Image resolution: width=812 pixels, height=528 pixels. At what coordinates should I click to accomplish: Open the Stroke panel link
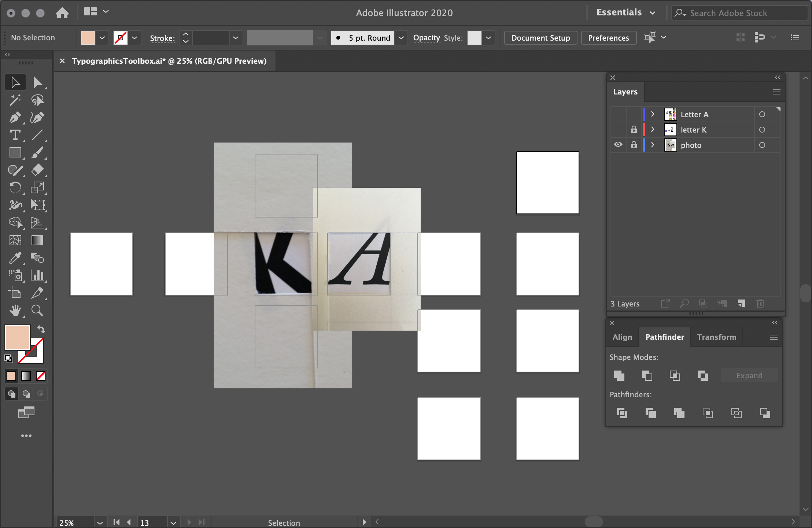coord(162,38)
